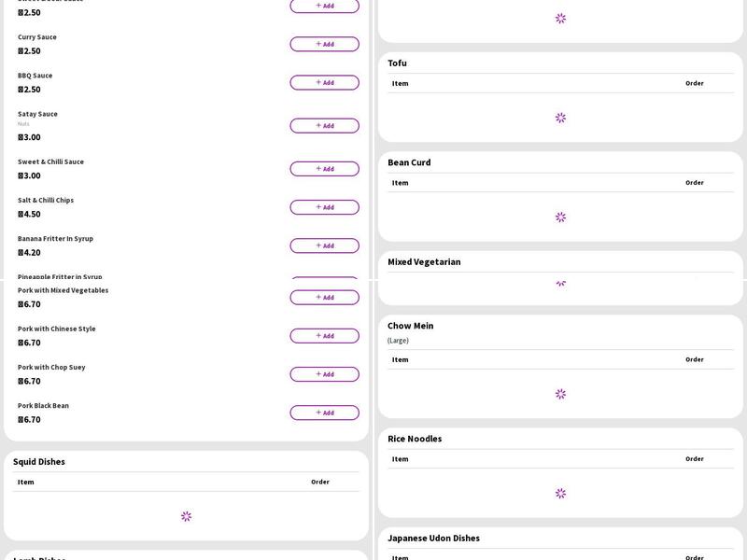Add Sweet & Chilli Sauce to order
The height and width of the screenshot is (560, 747).
pyautogui.click(x=324, y=169)
